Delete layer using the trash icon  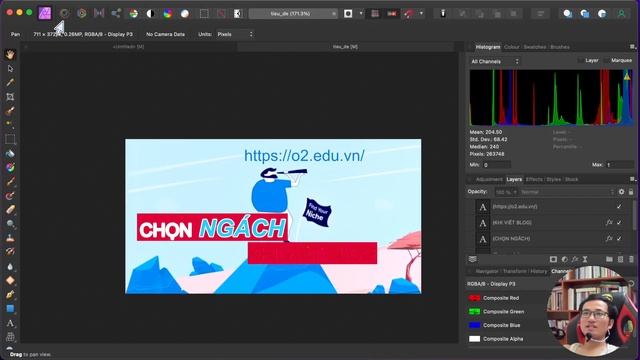pyautogui.click(x=631, y=259)
